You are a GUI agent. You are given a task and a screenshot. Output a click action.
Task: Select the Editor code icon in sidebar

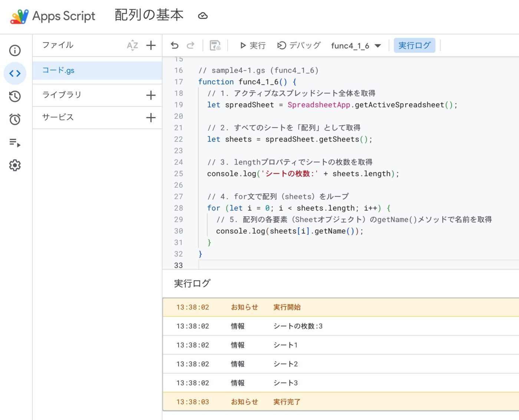(x=15, y=73)
